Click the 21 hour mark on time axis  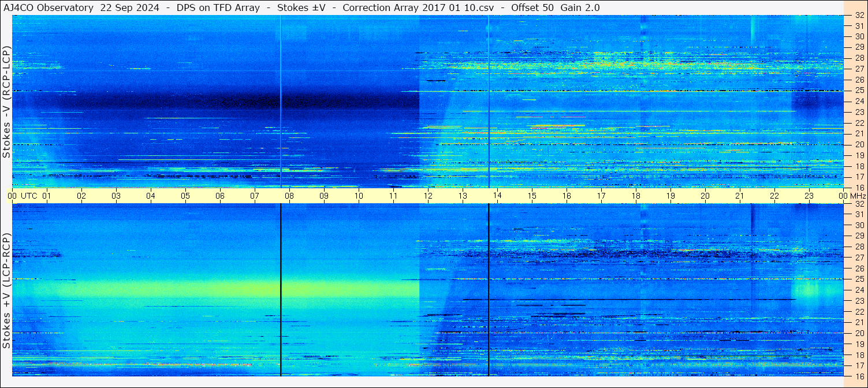[x=740, y=196]
